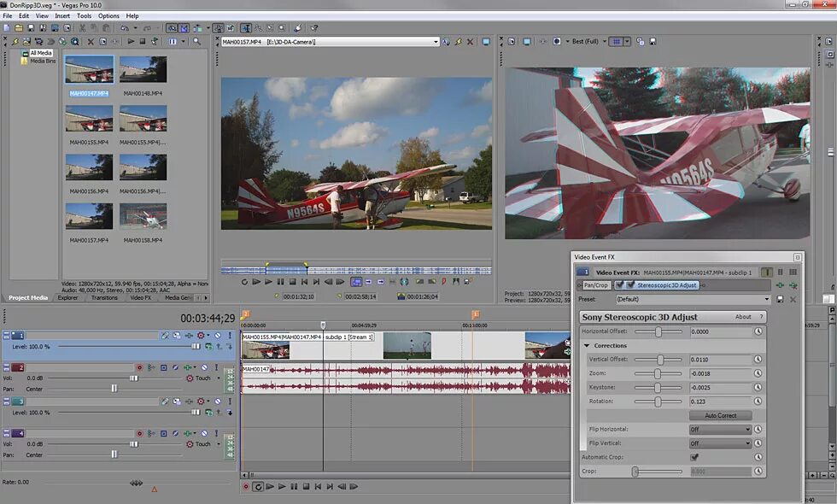
Task: Open the What's This help icon
Action: (x=314, y=27)
